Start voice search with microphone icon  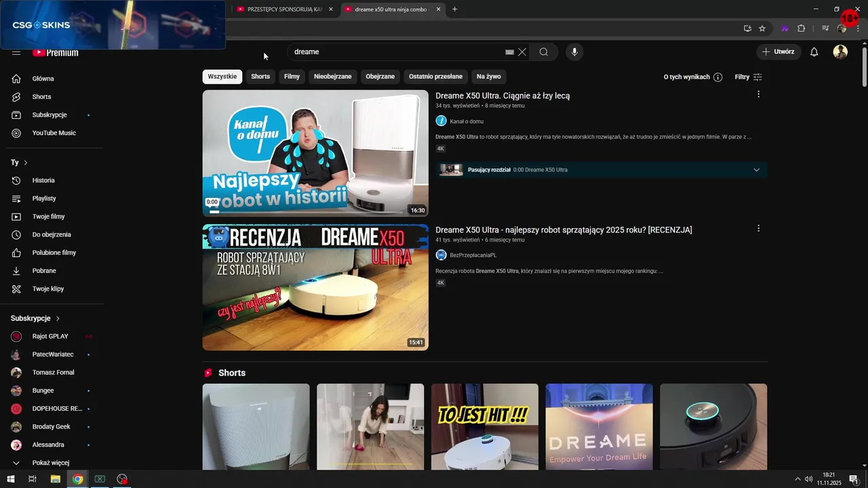pos(574,52)
